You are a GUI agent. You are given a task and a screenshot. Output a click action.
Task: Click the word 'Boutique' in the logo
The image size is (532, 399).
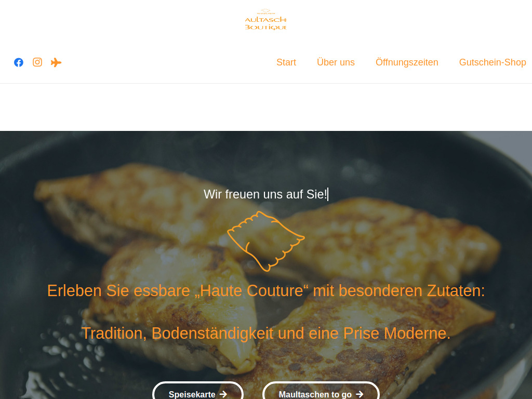click(x=266, y=27)
